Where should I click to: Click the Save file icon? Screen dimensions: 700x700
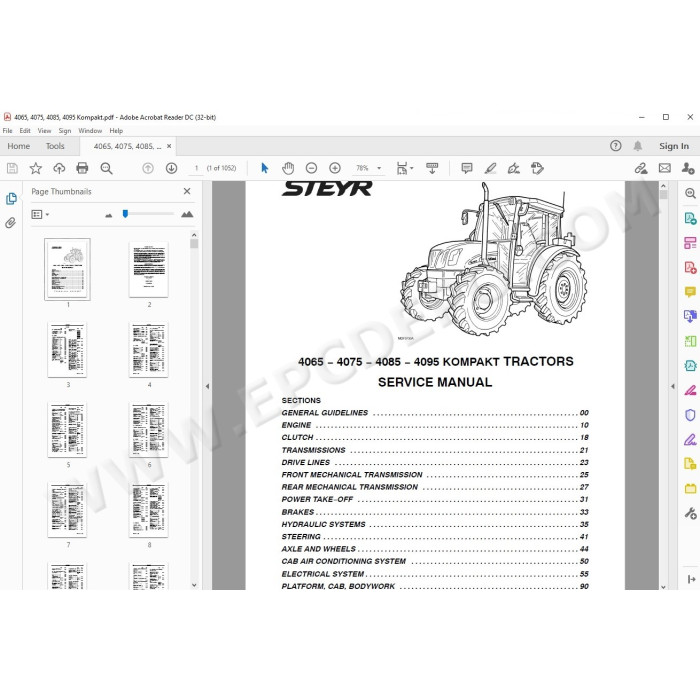point(12,168)
